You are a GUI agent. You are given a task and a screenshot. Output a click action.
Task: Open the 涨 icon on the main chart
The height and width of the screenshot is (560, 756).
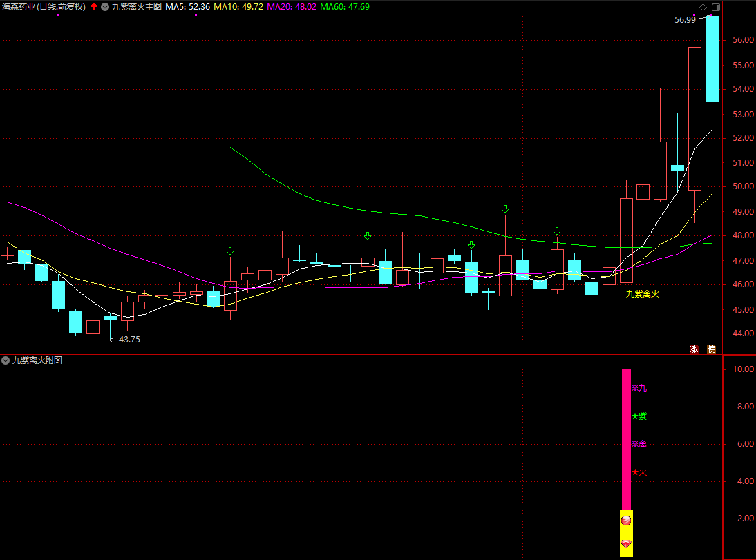(x=694, y=349)
